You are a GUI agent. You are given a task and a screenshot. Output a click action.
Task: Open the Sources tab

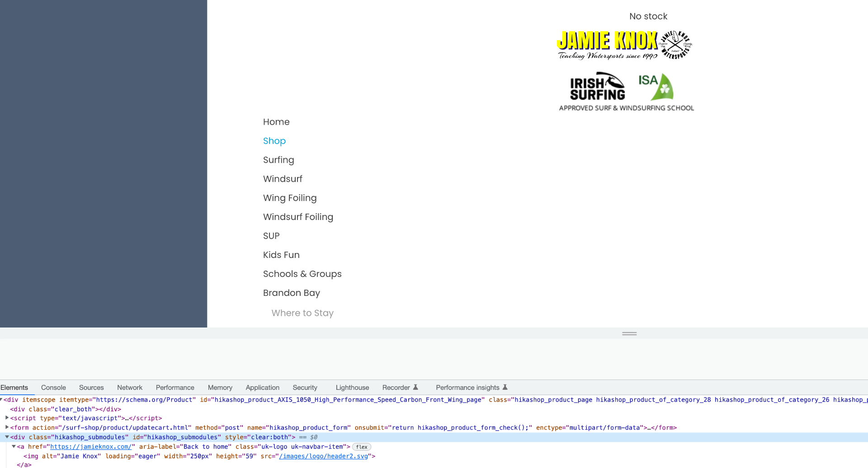tap(91, 388)
